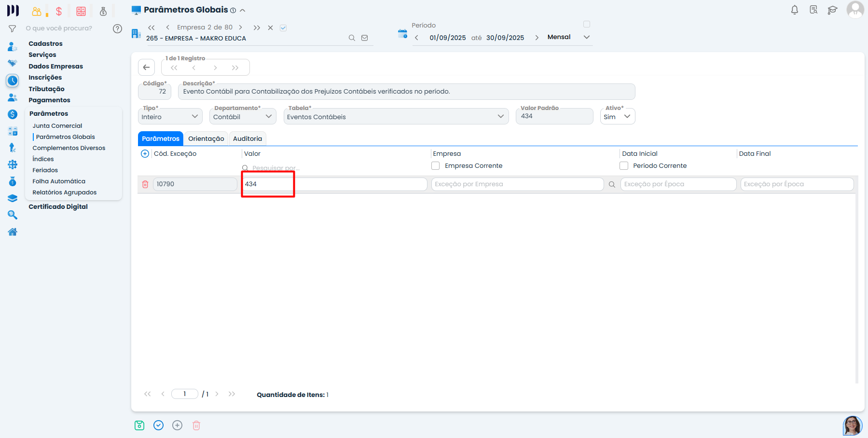Open the Ativo dropdown showing Sim
The width and height of the screenshot is (868, 438).
[x=618, y=116]
